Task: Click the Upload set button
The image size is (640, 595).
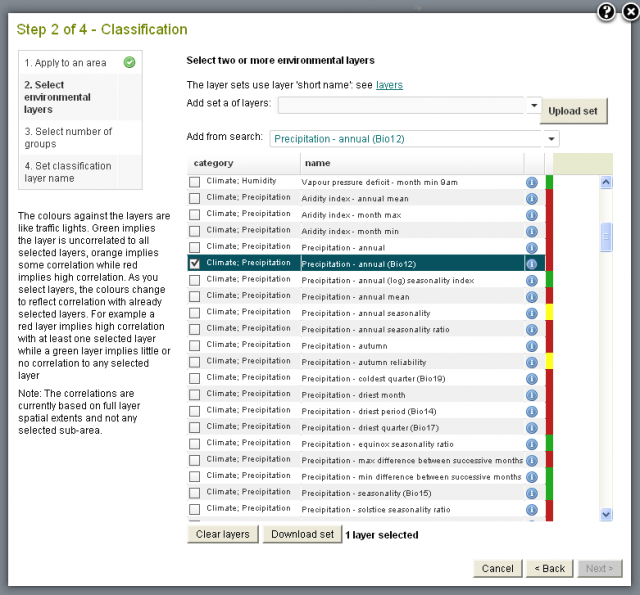Action: [573, 111]
